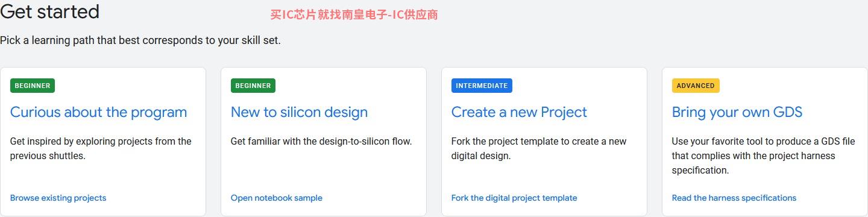This screenshot has height=217, width=868.
Task: Click the Get started heading
Action: (50, 11)
